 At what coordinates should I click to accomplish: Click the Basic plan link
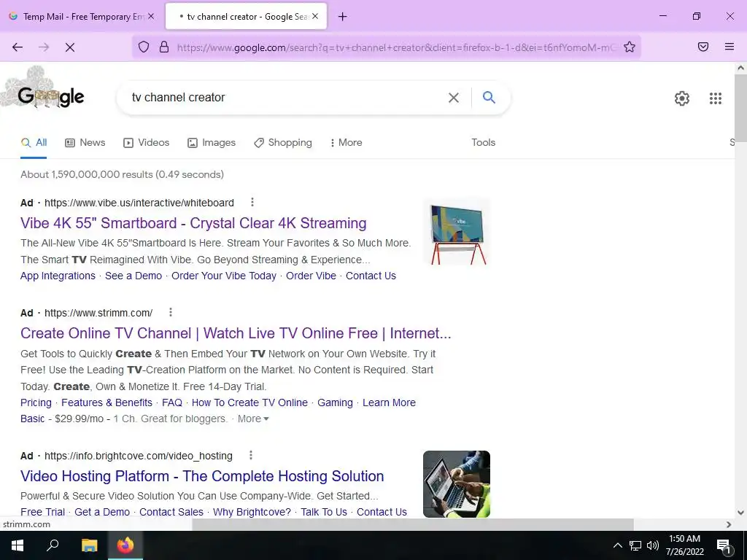tap(32, 419)
